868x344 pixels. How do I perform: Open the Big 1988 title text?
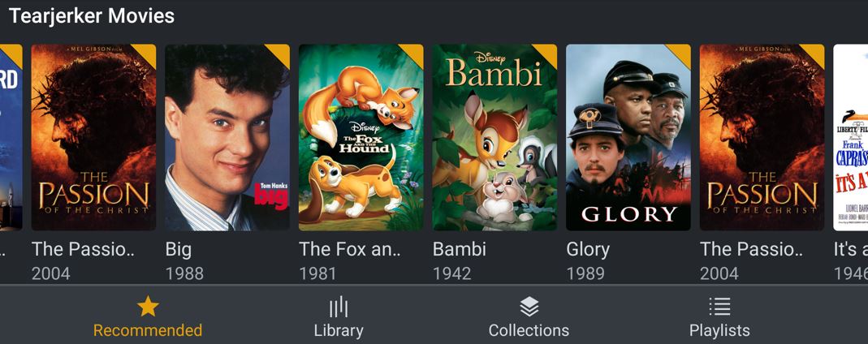pos(179,249)
